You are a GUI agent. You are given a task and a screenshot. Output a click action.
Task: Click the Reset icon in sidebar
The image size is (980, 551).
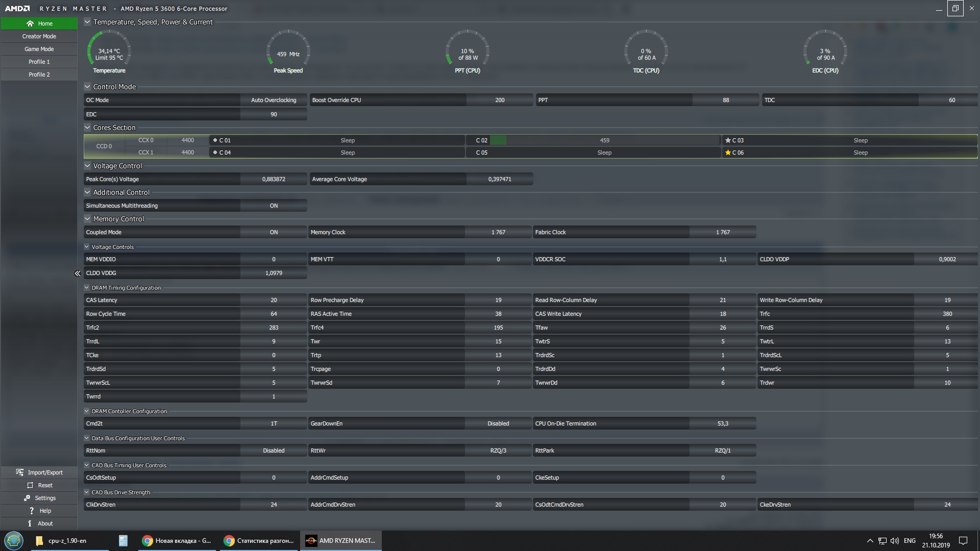tap(30, 485)
